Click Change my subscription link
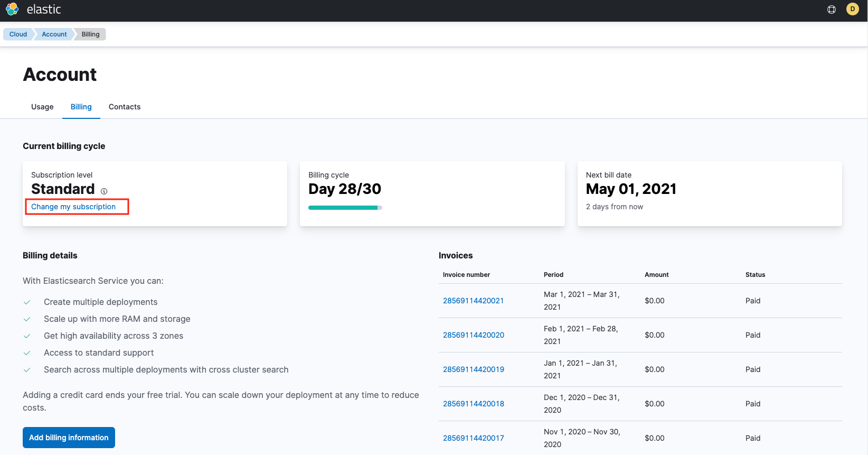The image size is (868, 455). [73, 207]
